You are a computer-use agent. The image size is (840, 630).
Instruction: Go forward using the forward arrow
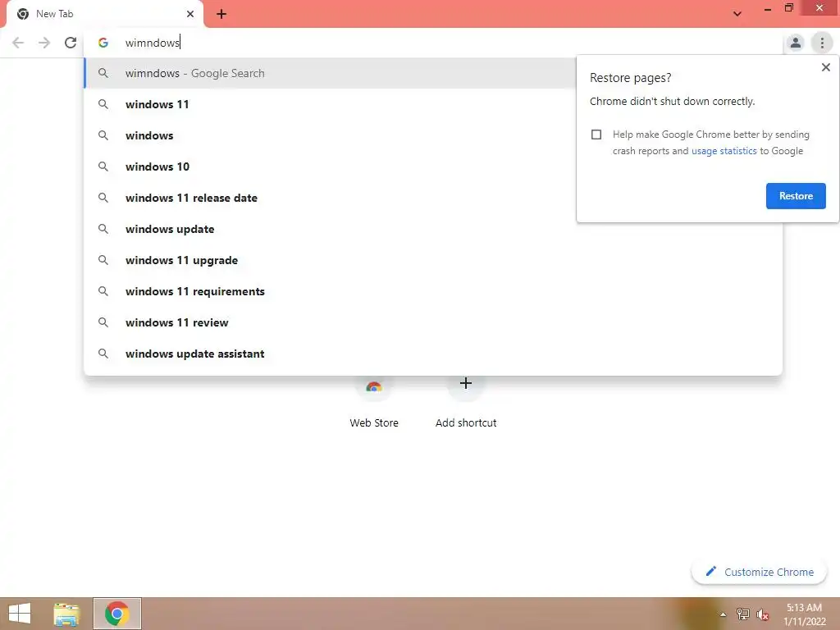[44, 43]
